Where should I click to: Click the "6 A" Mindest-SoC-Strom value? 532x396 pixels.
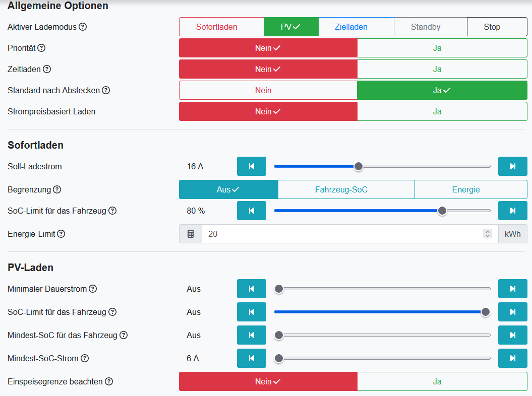point(193,358)
